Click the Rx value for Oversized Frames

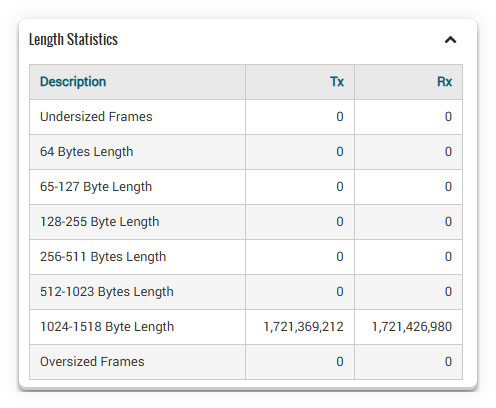tap(448, 362)
